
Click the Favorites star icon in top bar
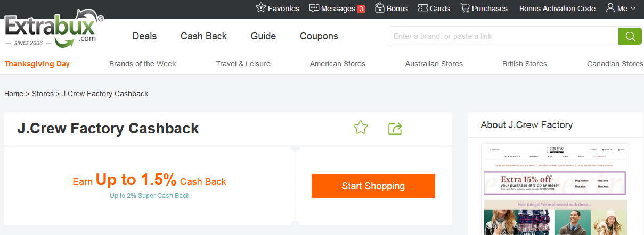(x=261, y=8)
